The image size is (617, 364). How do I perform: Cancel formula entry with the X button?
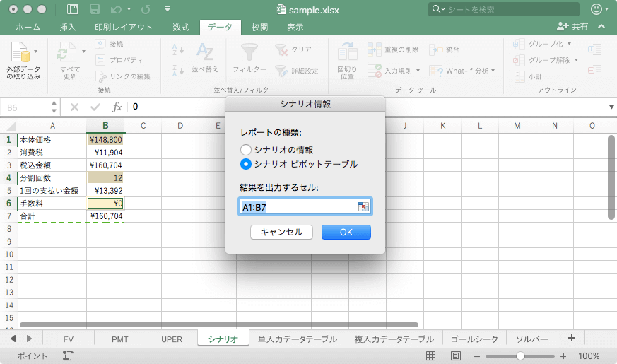[74, 107]
